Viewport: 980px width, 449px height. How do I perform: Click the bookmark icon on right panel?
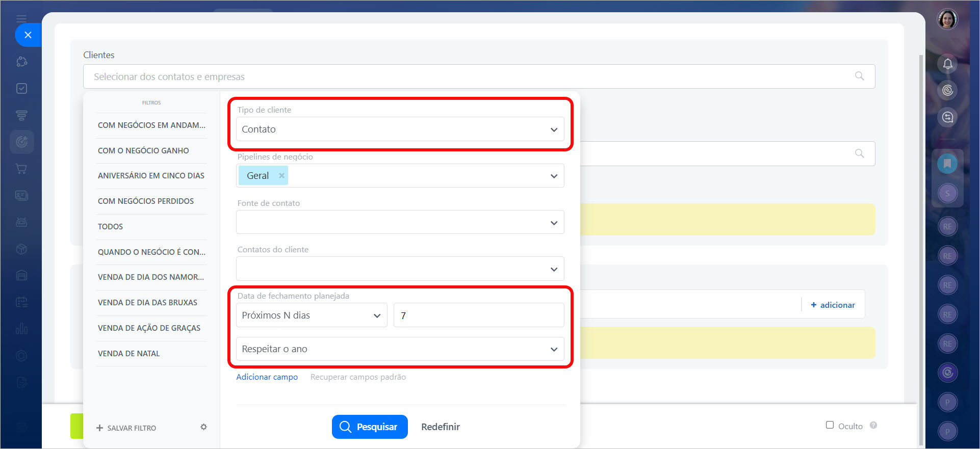(x=947, y=164)
